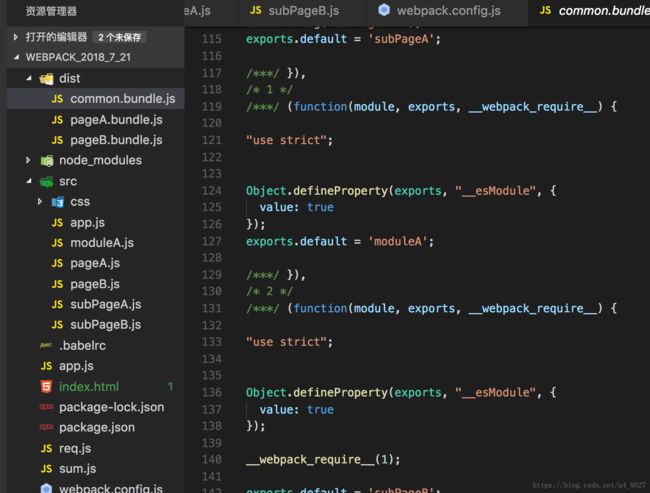Viewport: 650px width, 493px height.
Task: Click "use strict" on line 121
Action: (x=286, y=141)
